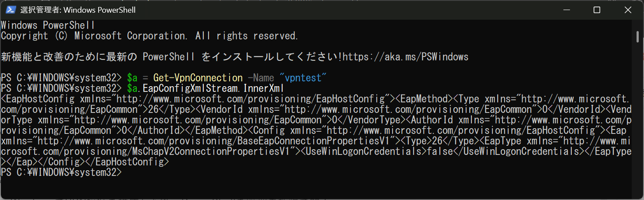Click the 'Windows PowerShell' header line

(48, 25)
